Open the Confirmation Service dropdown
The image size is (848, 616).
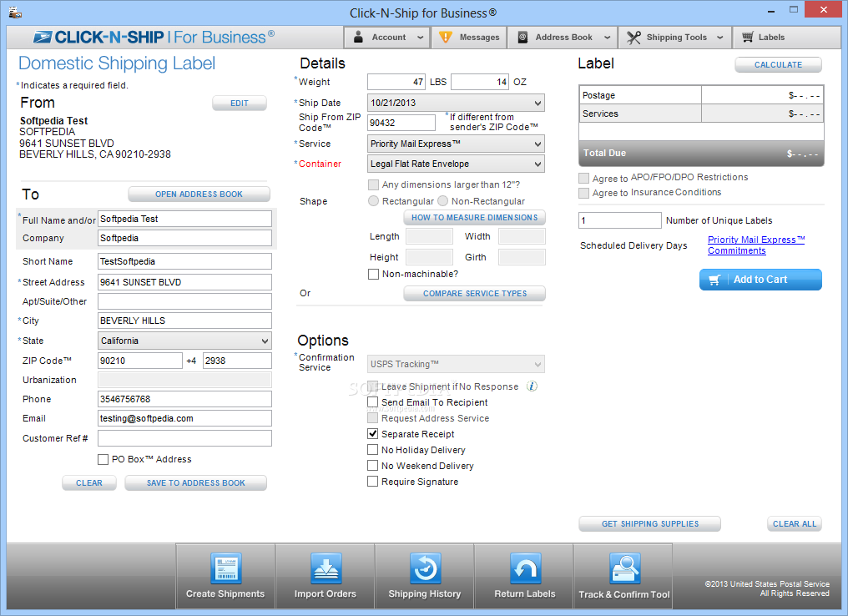[x=456, y=364]
